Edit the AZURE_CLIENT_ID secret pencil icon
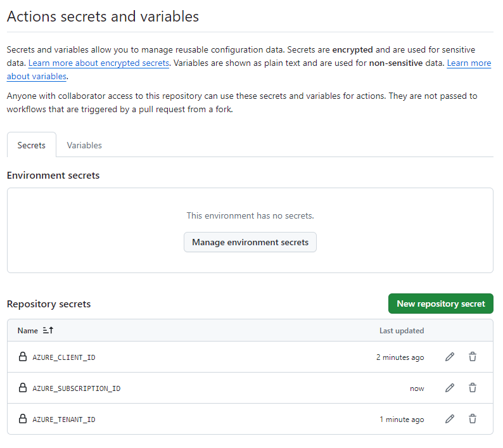Image resolution: width=503 pixels, height=448 pixels. pyautogui.click(x=450, y=357)
